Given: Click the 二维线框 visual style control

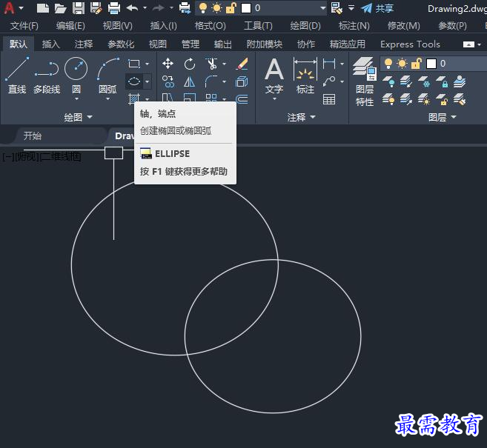Looking at the screenshot, I should pyautogui.click(x=61, y=157).
